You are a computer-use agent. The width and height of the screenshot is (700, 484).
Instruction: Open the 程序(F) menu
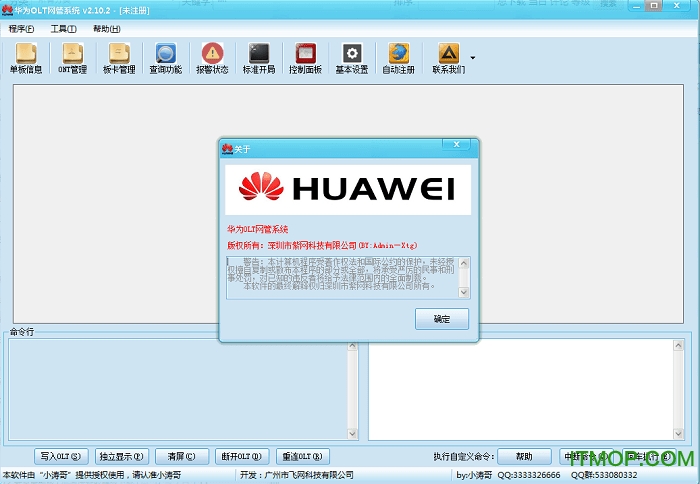click(21, 29)
